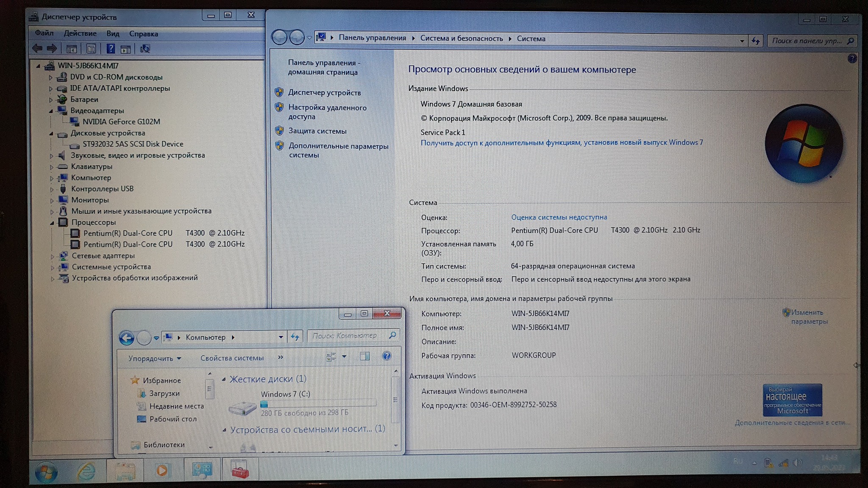Open the Вид menu in Device Manager
This screenshot has width=868, height=488.
pos(113,33)
